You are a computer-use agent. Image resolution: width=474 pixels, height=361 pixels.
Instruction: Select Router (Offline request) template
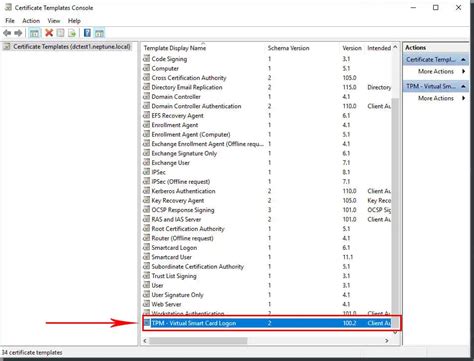[182, 238]
